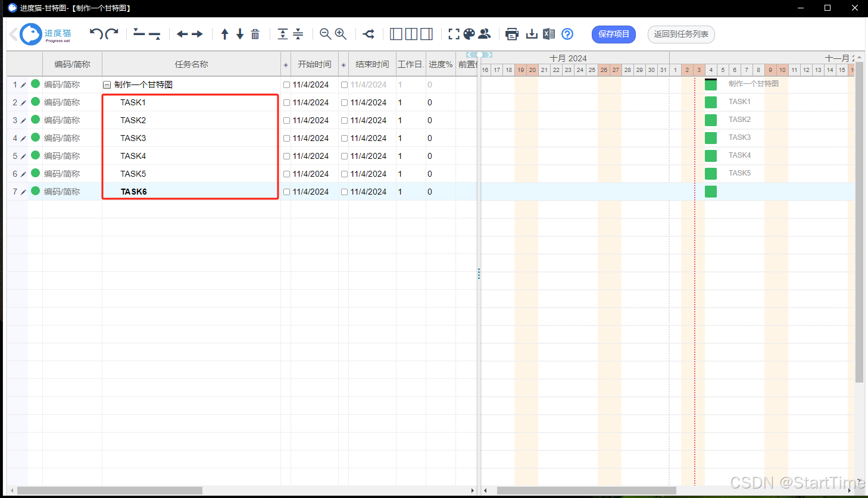The height and width of the screenshot is (498, 868).
Task: Click the 编码/简称 column header
Action: 73,64
